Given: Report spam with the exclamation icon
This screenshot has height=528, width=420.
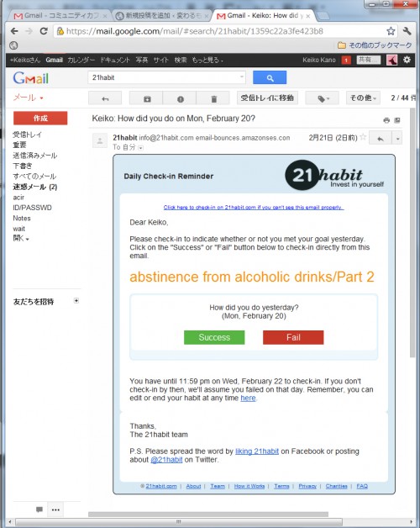Looking at the screenshot, I should (180, 98).
